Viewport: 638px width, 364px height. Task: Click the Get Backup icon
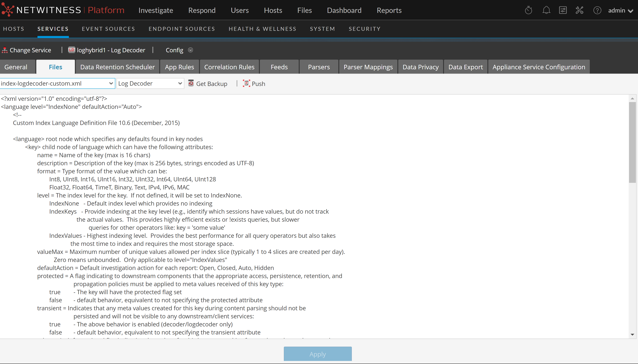coord(191,83)
